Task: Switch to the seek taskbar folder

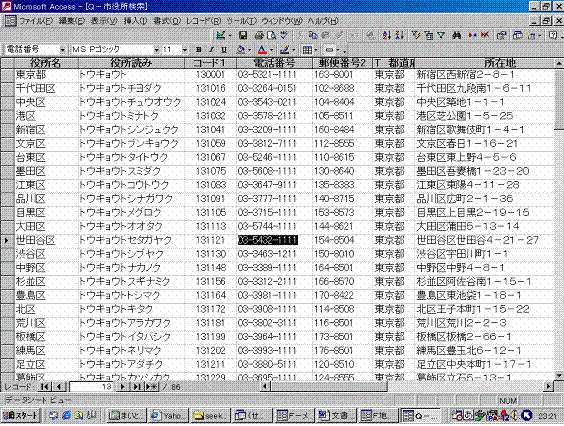Action: coord(210,416)
